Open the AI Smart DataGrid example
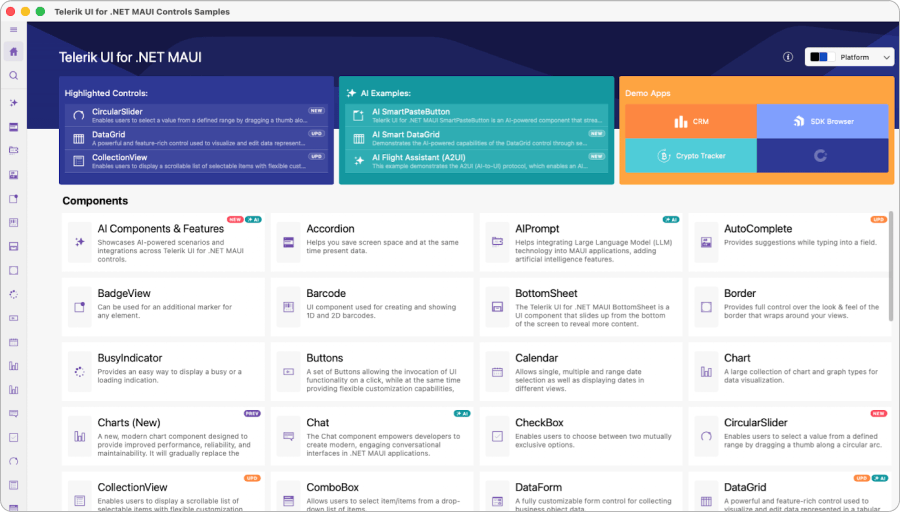Image resolution: width=900 pixels, height=512 pixels. click(x=476, y=138)
